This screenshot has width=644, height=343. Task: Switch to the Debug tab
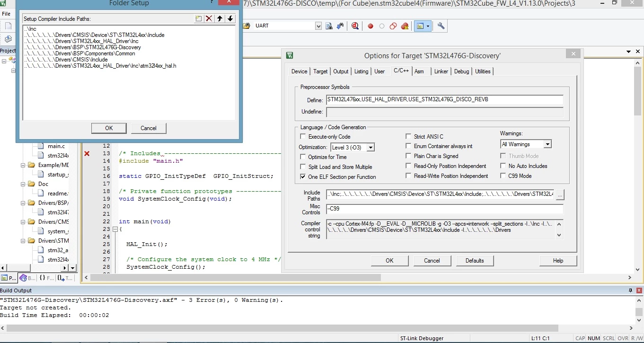(461, 71)
